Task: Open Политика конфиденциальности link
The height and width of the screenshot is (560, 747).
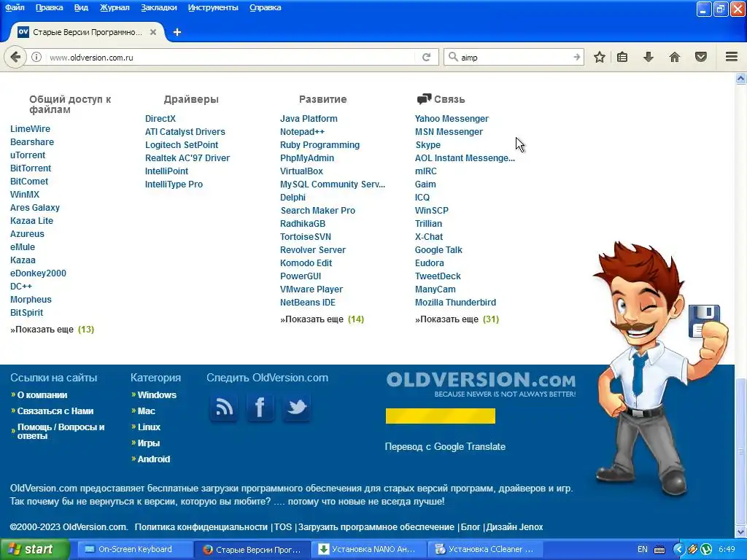Action: pos(201,527)
